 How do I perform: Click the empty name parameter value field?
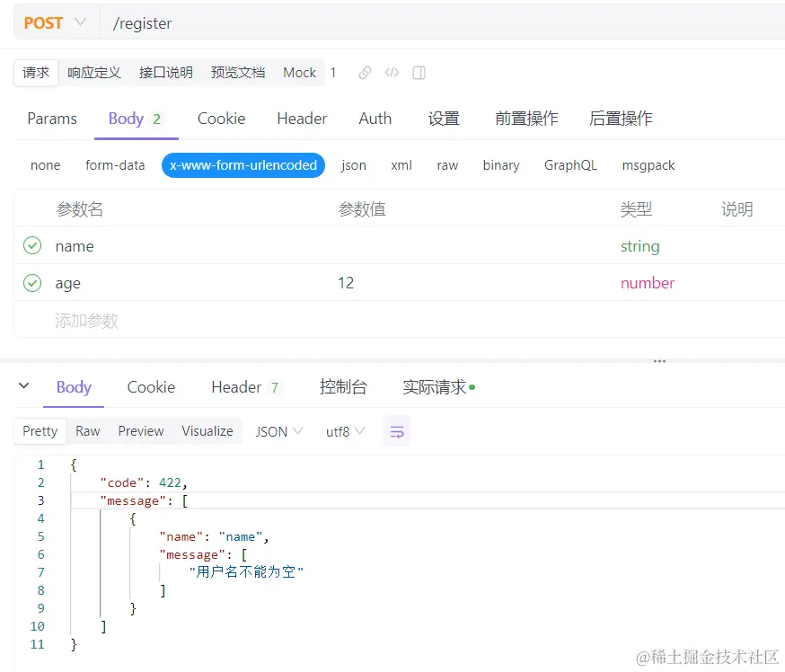click(x=473, y=246)
